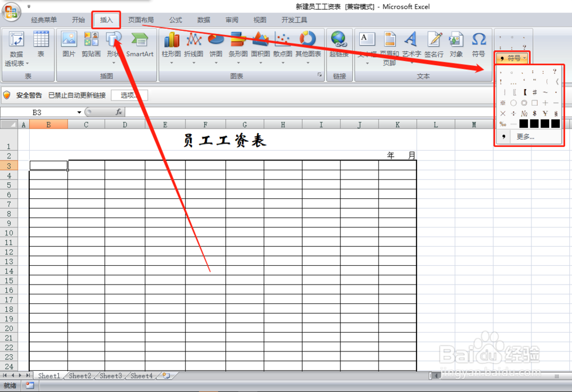Switch to the 审阅 tab
This screenshot has width=572, height=392.
[x=232, y=20]
